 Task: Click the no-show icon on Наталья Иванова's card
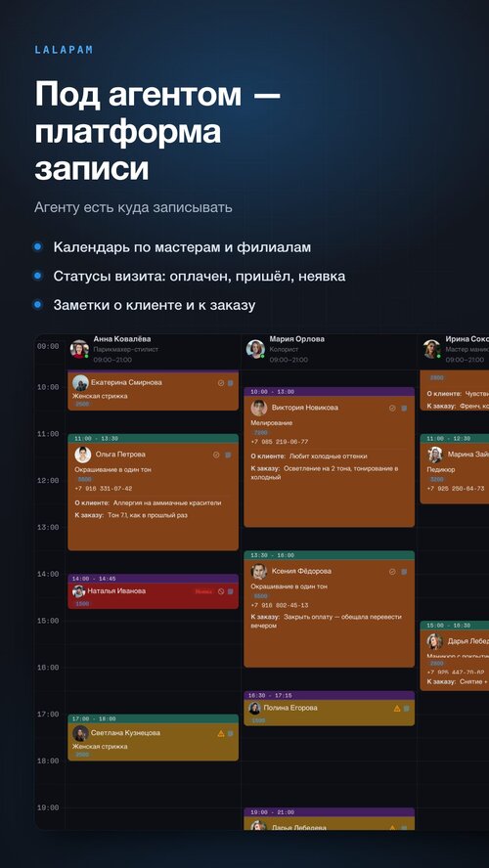click(221, 591)
